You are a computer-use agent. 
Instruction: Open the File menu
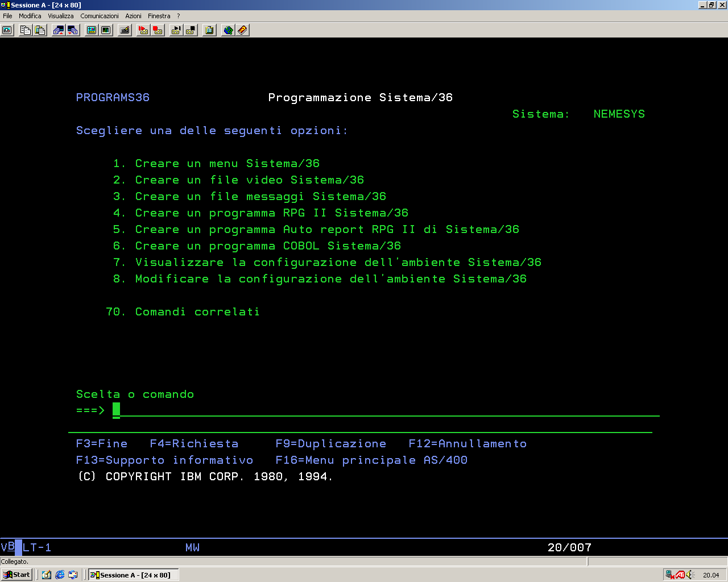point(7,16)
